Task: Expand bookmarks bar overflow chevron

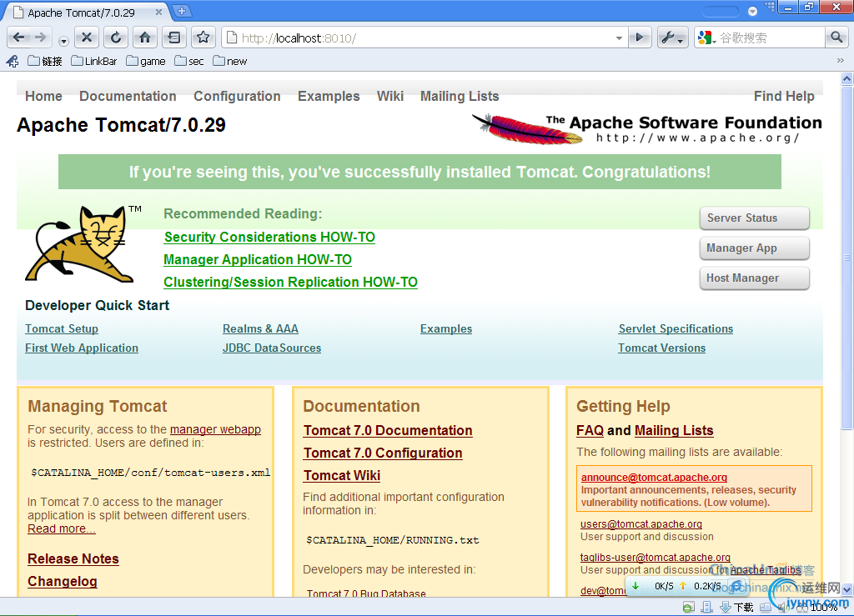Action: [x=841, y=60]
